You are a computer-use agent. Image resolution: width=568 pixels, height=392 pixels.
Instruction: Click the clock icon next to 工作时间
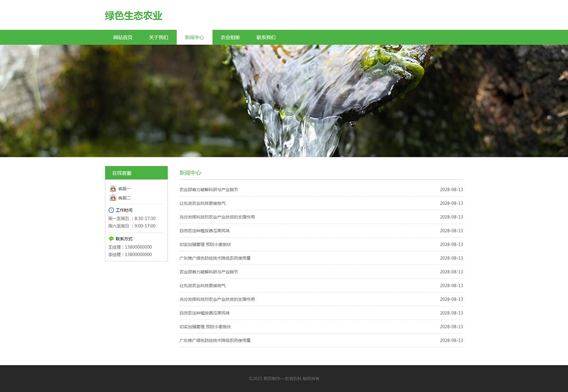tap(111, 210)
